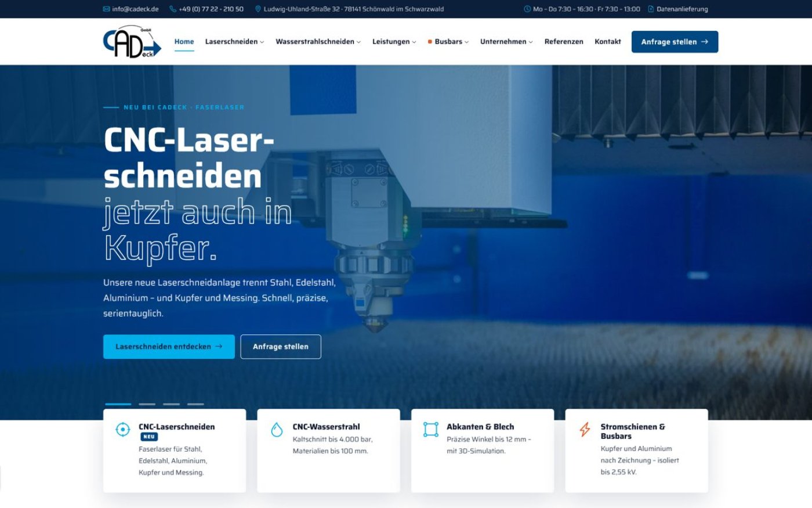This screenshot has width=812, height=508.
Task: Click Laserschneiden entdecken button
Action: (x=169, y=347)
